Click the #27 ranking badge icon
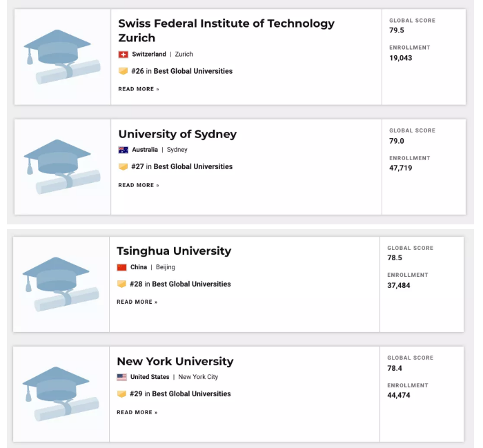This screenshot has width=483, height=448. click(x=124, y=166)
